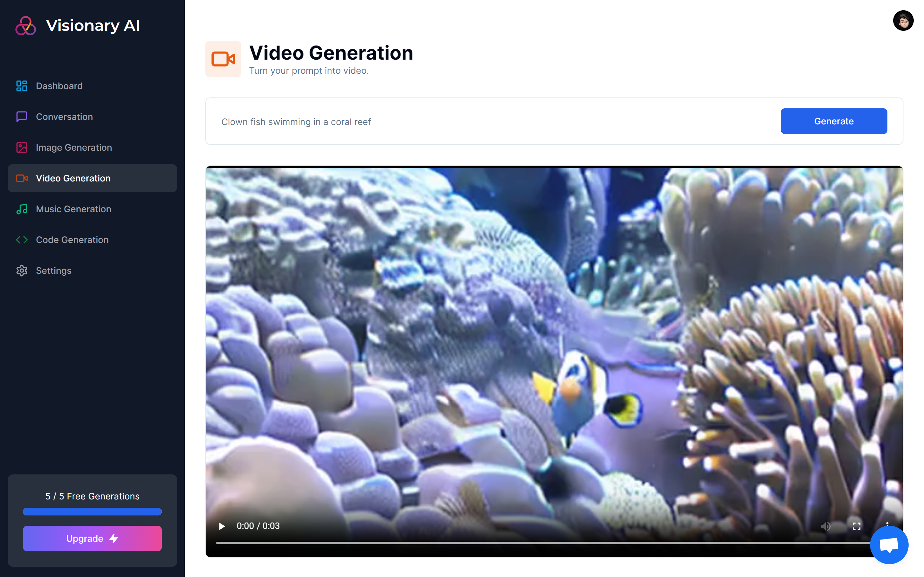Click the Dashboard grid icon

(22, 86)
